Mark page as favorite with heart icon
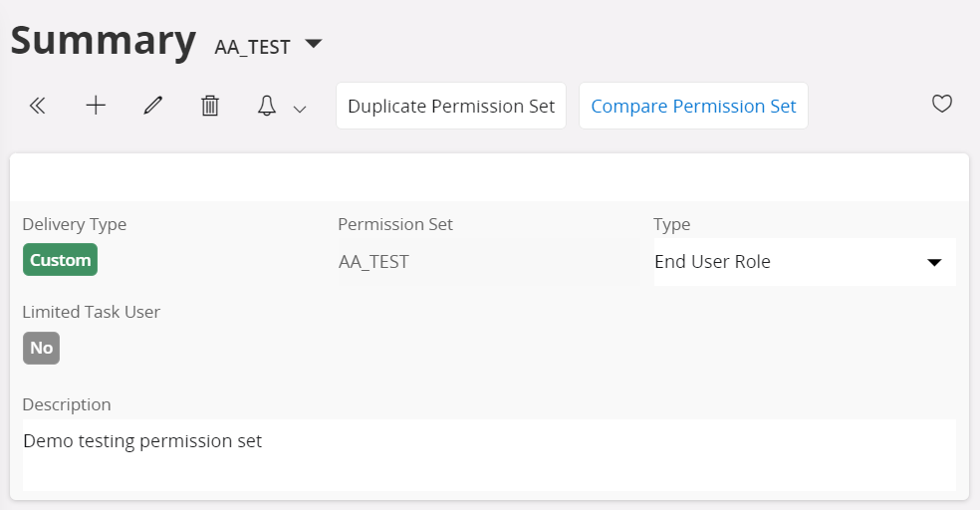Image resolution: width=980 pixels, height=510 pixels. [x=942, y=104]
